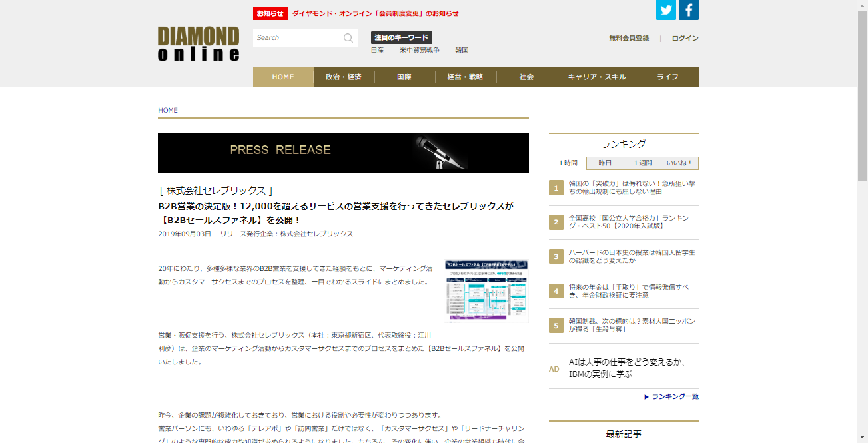Click the ログイン link
868x443 pixels.
click(685, 39)
